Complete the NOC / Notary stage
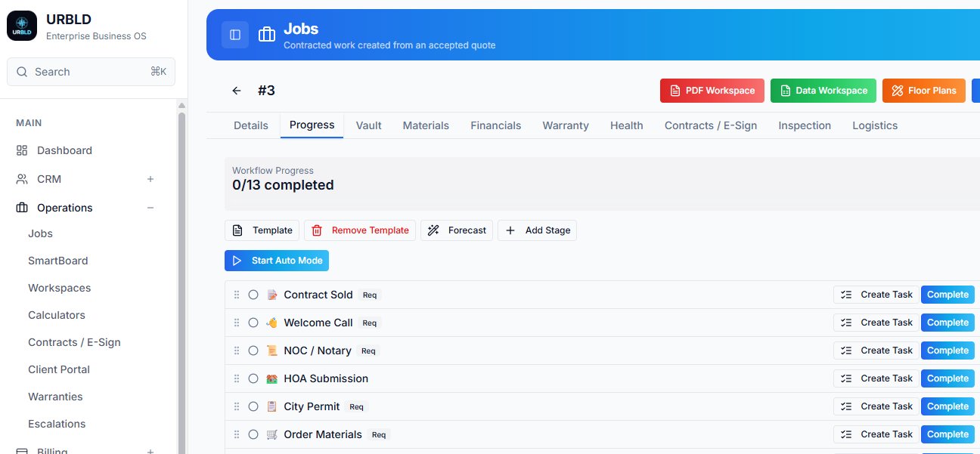980x454 pixels. (947, 351)
